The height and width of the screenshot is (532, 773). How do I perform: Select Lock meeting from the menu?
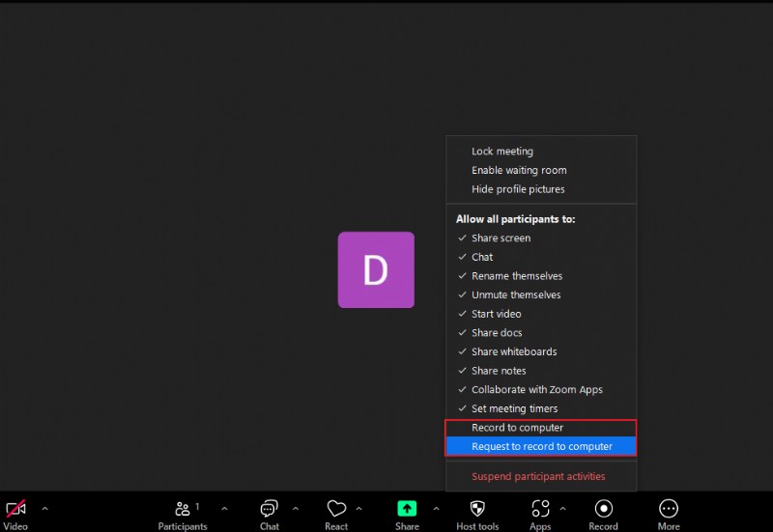coord(501,152)
